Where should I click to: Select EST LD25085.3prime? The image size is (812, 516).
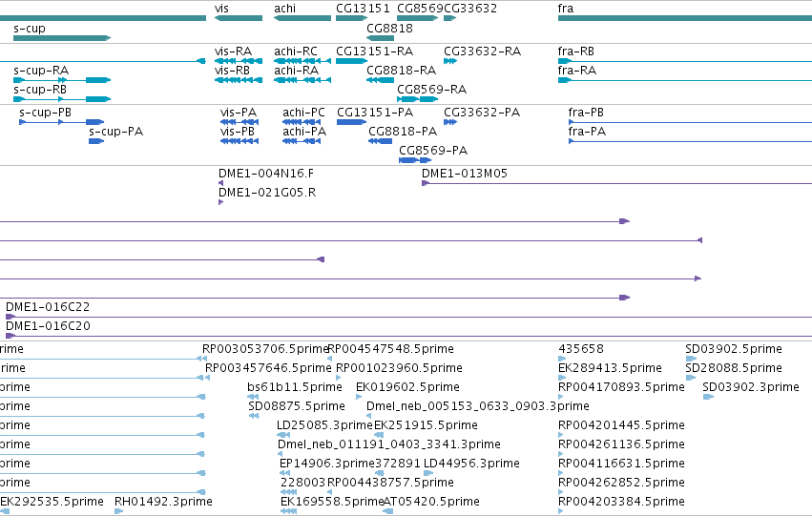tap(324, 425)
